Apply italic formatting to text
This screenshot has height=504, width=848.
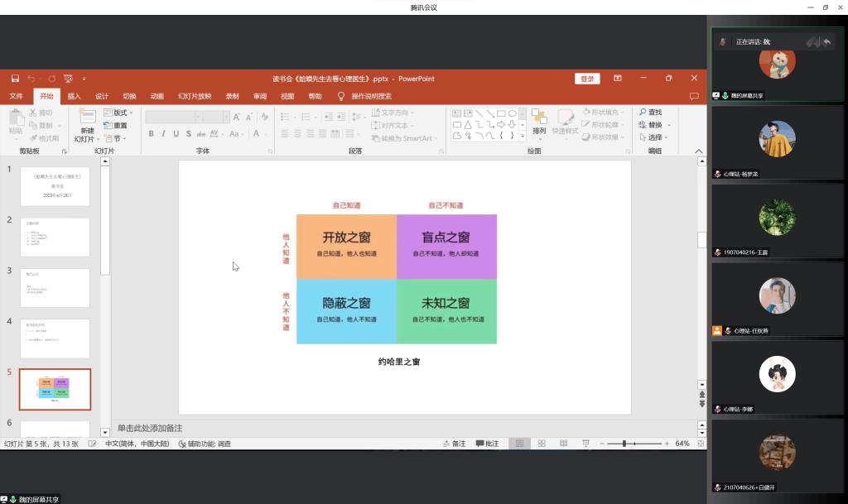(163, 132)
